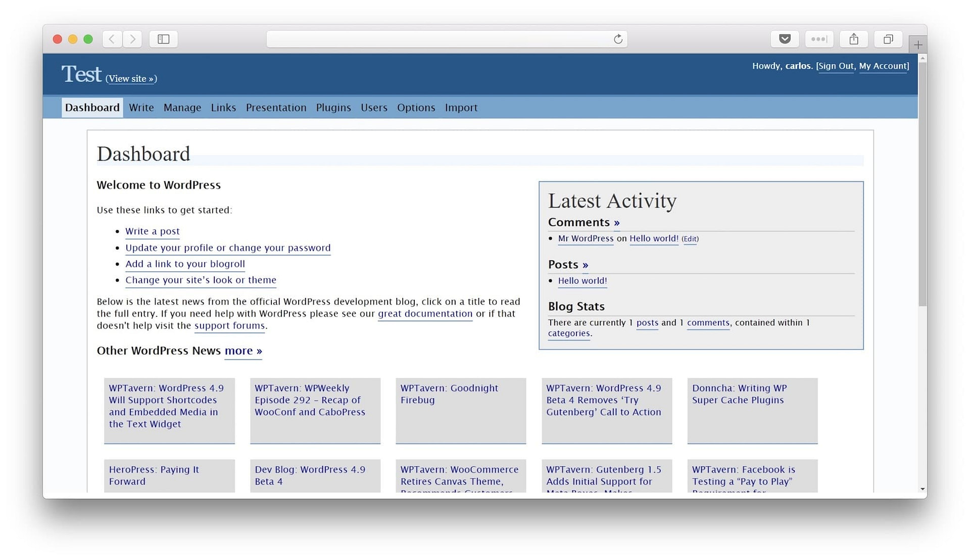
Task: Open the Import menu
Action: (461, 108)
